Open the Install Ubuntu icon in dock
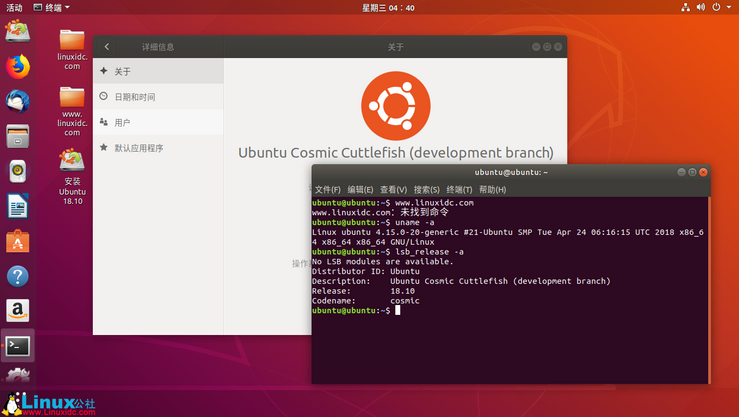This screenshot has width=739, height=417. (18, 31)
